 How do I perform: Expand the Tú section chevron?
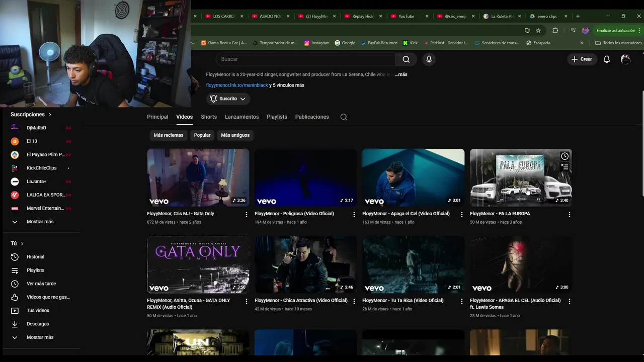coord(22,244)
